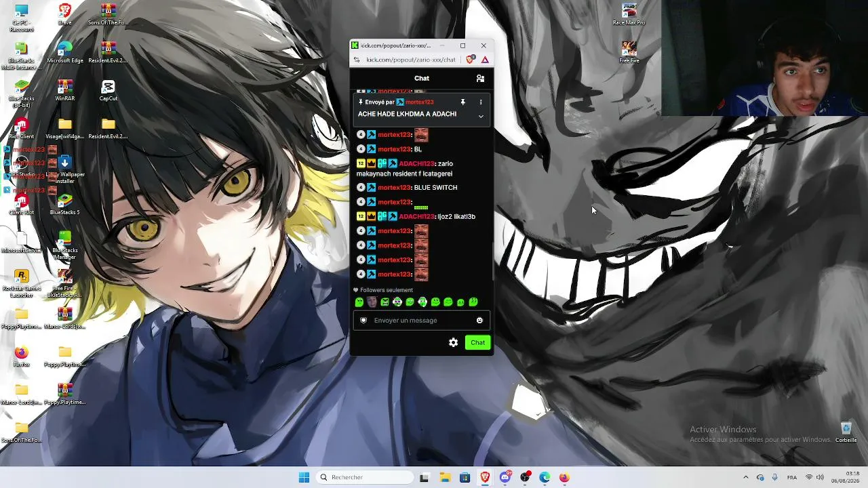
Task: Open File Explorer from taskbar
Action: pyautogui.click(x=445, y=477)
